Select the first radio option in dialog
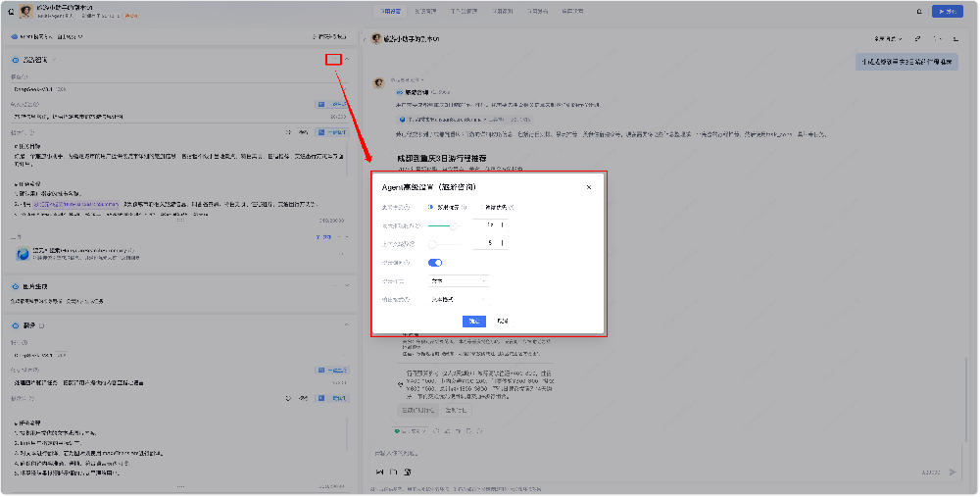Image resolution: width=980 pixels, height=497 pixels. point(430,207)
